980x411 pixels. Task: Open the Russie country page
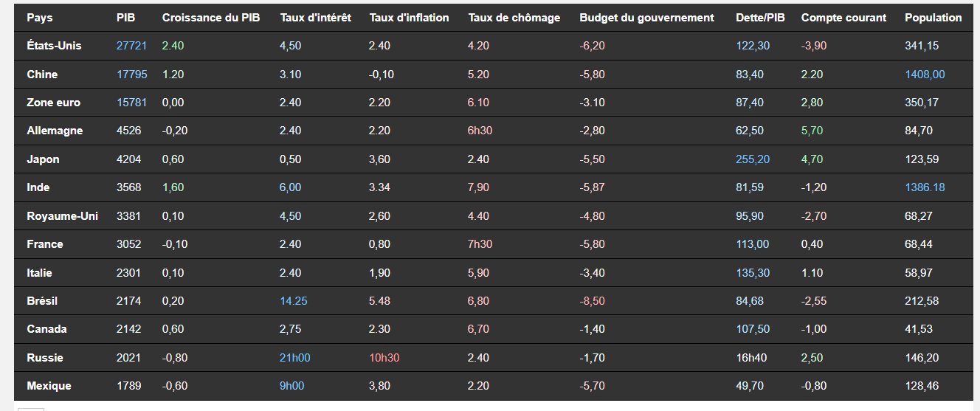coord(45,358)
